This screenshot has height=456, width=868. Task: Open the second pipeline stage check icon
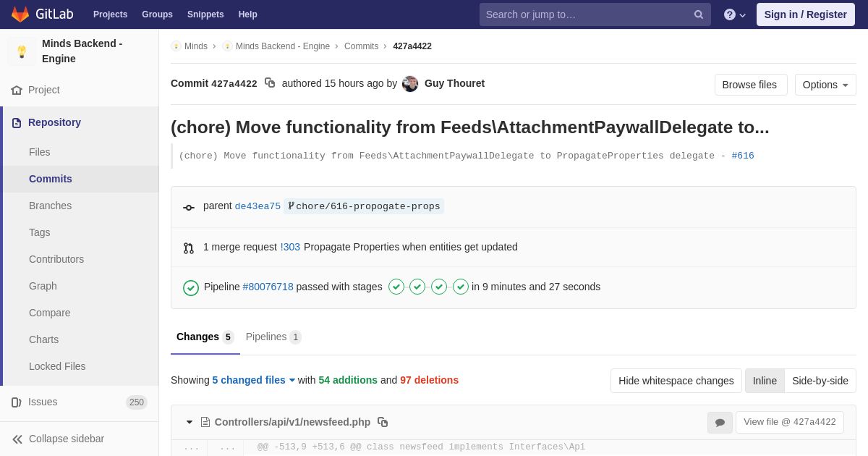(417, 287)
